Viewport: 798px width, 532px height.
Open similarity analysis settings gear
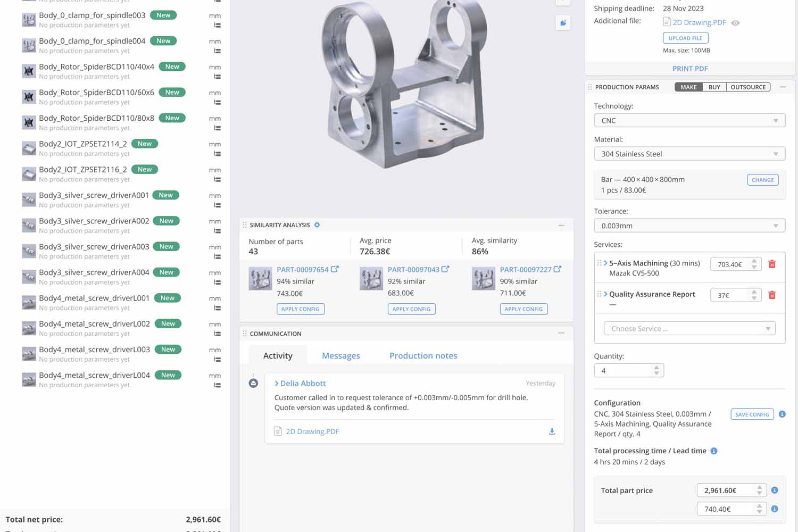[317, 225]
